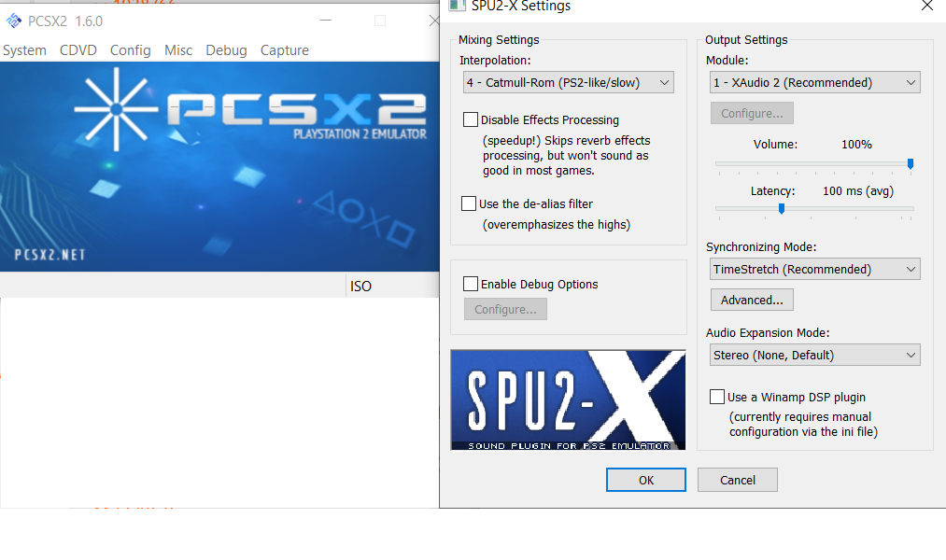946x560 pixels.
Task: Click the 100 ms (avg) latency value
Action: [x=858, y=191]
